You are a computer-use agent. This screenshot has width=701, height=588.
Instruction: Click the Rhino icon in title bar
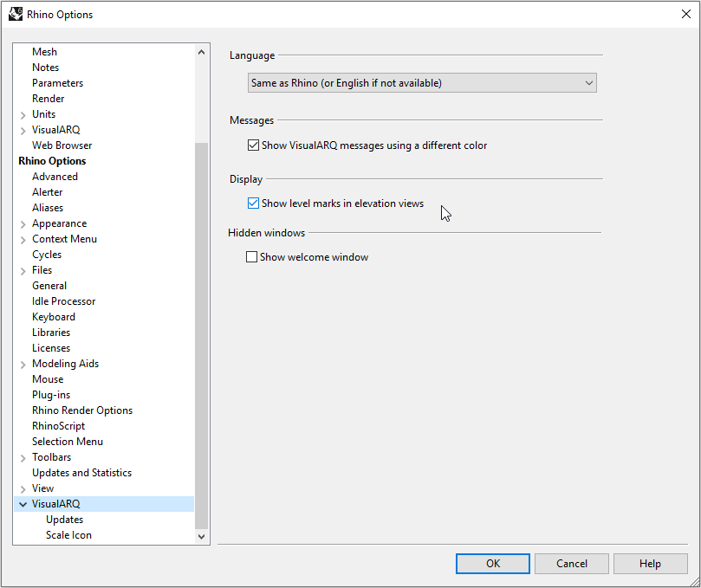tap(16, 14)
